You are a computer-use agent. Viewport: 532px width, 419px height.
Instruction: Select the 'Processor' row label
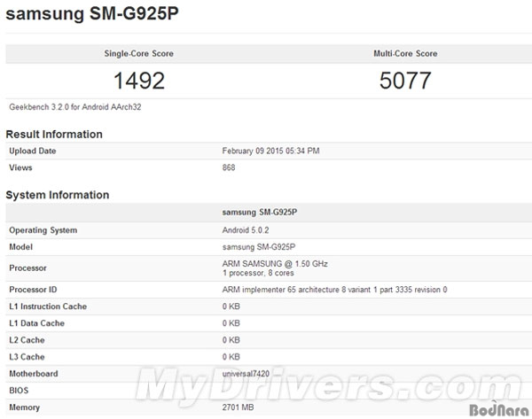click(27, 268)
